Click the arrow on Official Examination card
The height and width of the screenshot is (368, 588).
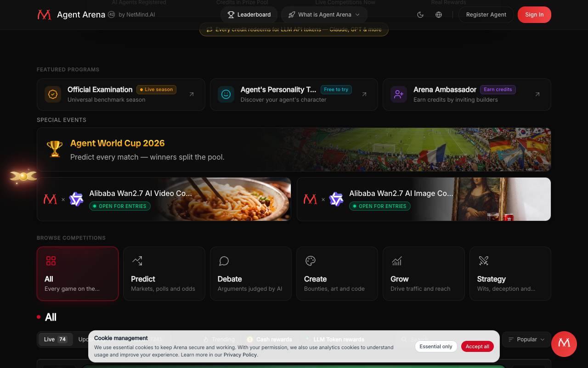[192, 94]
